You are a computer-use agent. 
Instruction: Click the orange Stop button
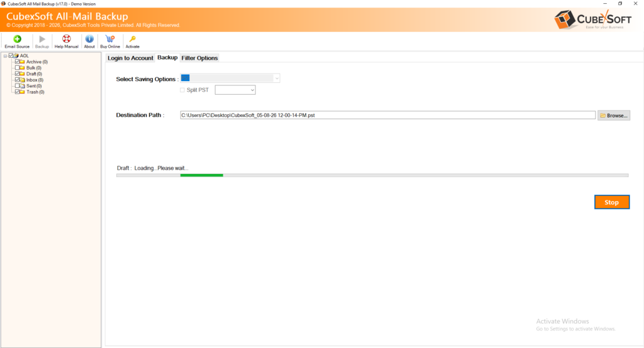coord(611,202)
